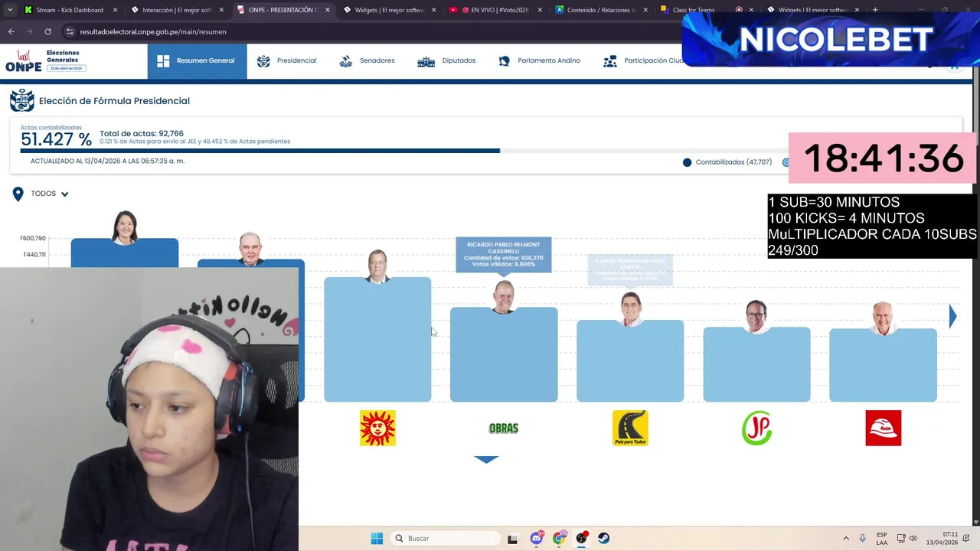Image resolution: width=980 pixels, height=551 pixels.
Task: Click the Peru coat of arms icon
Action: point(21,100)
